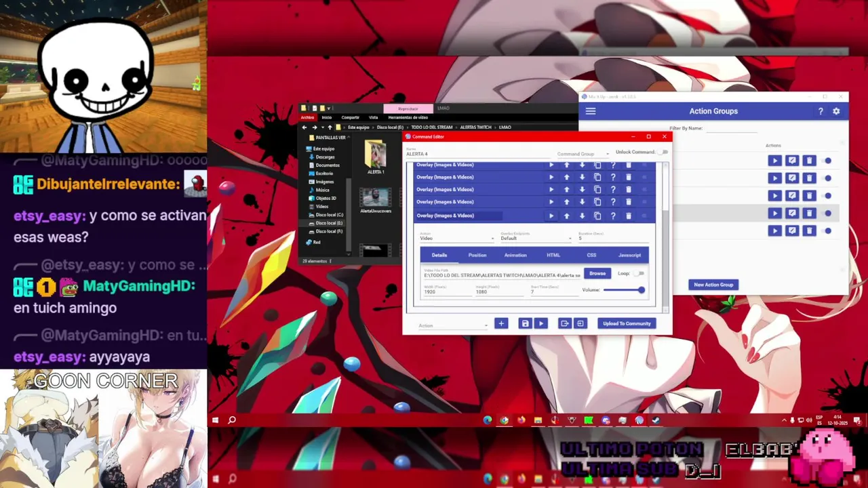Open Archivo menu in File Explorer
This screenshot has width=868, height=488.
tap(307, 117)
